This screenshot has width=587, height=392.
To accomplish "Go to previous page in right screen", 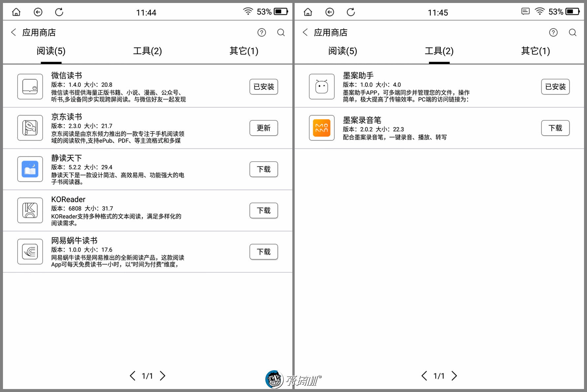I will (424, 376).
